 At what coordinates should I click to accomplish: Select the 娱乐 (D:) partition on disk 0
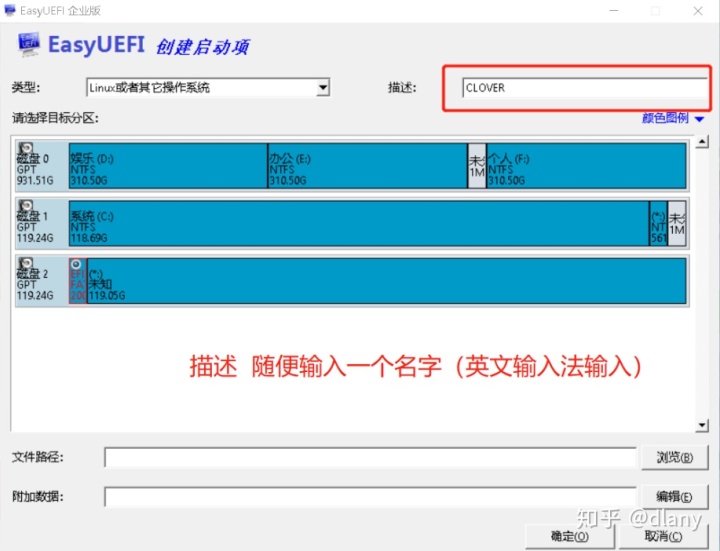pos(168,166)
